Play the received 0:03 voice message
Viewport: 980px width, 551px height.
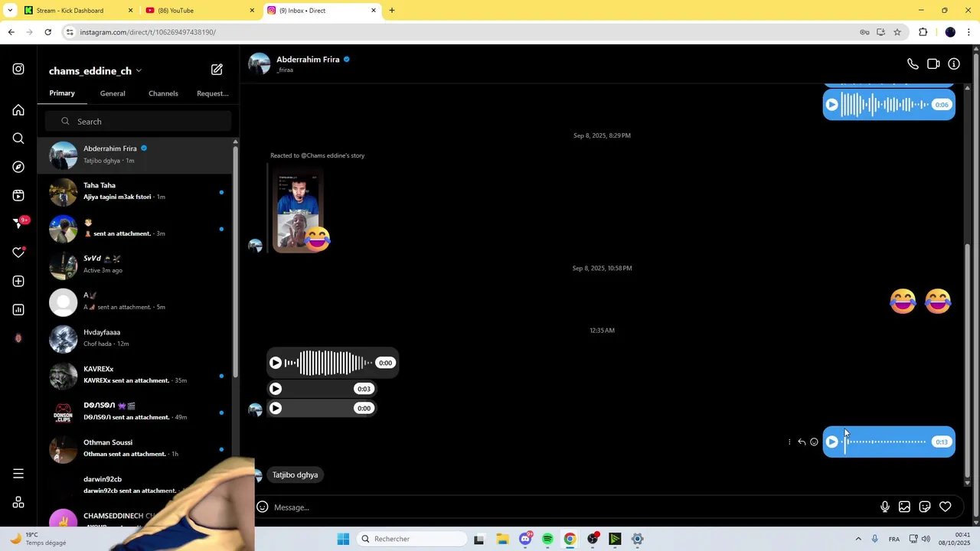pos(276,389)
